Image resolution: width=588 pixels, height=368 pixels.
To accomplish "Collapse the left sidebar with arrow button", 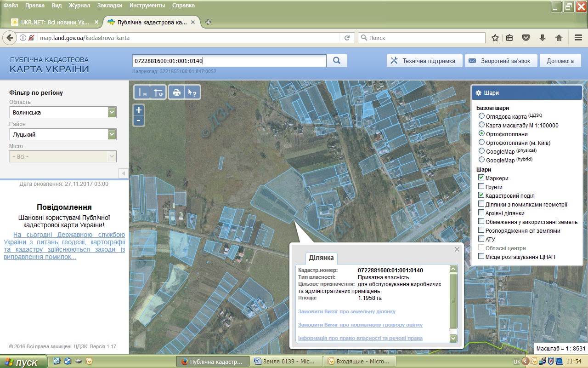I will pos(123,173).
